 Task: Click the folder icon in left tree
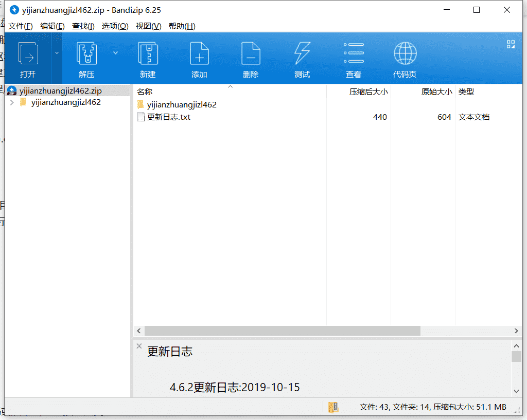click(x=23, y=102)
